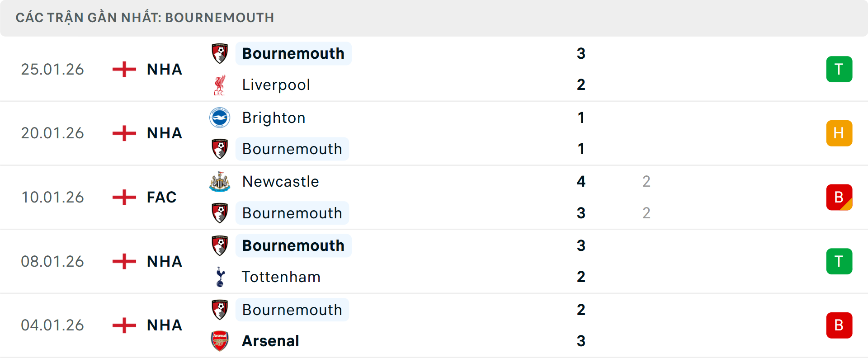868x358 pixels.
Task: Click the Tottenham club logo
Action: click(x=220, y=277)
